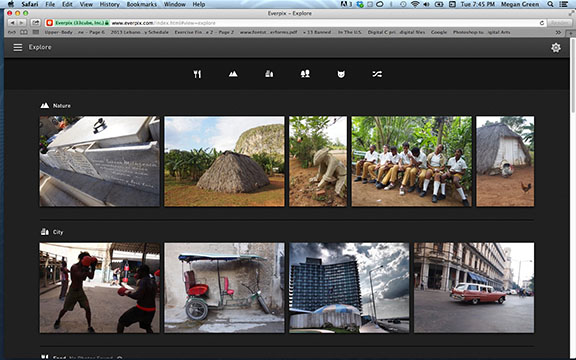Image resolution: width=576 pixels, height=360 pixels.
Task: Open the parked bicycle taxi photo
Action: coord(224,288)
